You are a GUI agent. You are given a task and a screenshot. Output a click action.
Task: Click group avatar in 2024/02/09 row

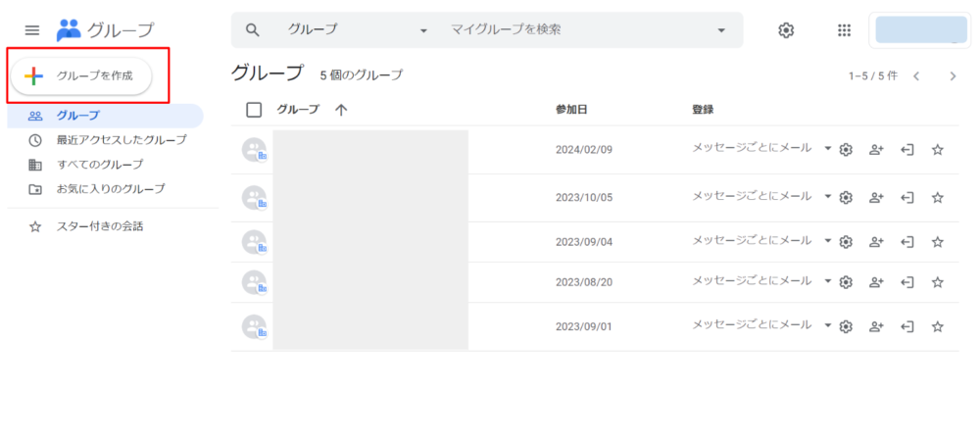point(255,150)
